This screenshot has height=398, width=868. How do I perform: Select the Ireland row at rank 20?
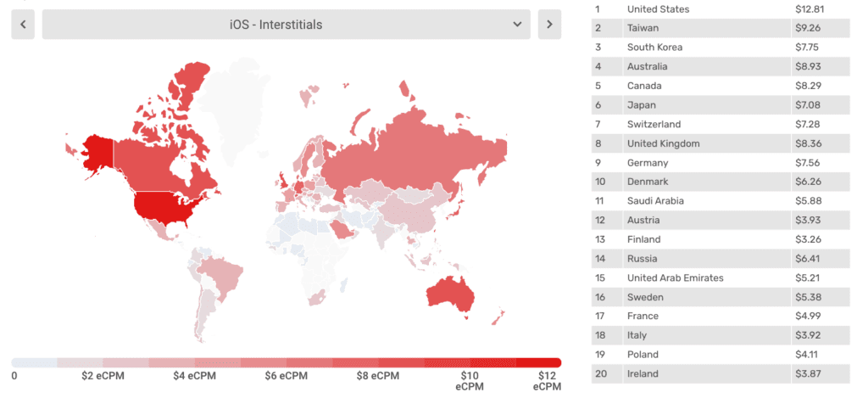point(720,374)
